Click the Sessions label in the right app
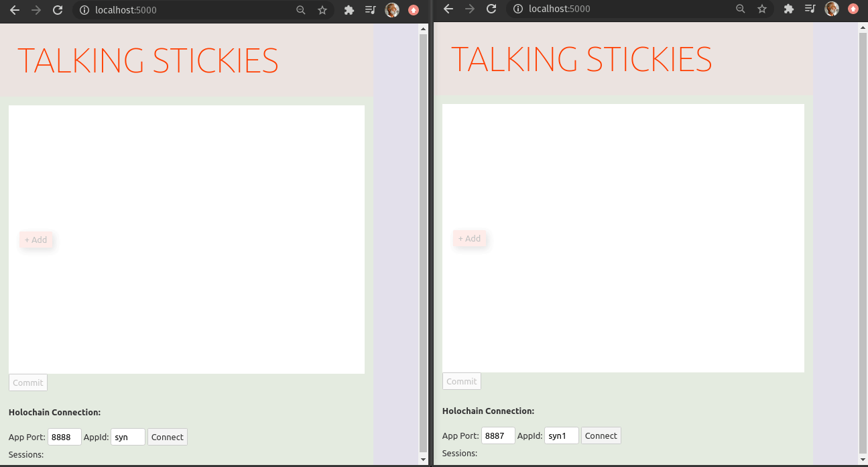868x467 pixels. 459,454
